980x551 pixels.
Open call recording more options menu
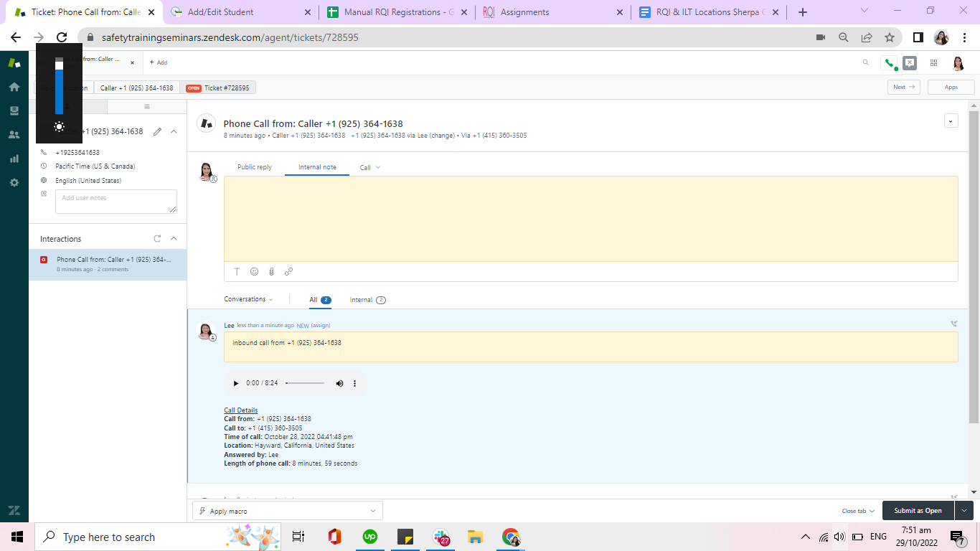tap(354, 383)
